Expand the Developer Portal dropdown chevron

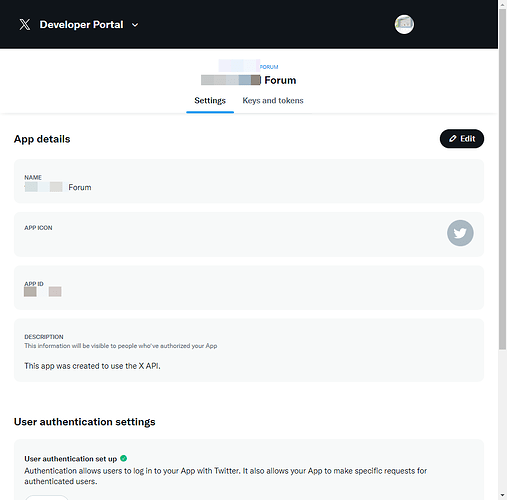point(135,25)
